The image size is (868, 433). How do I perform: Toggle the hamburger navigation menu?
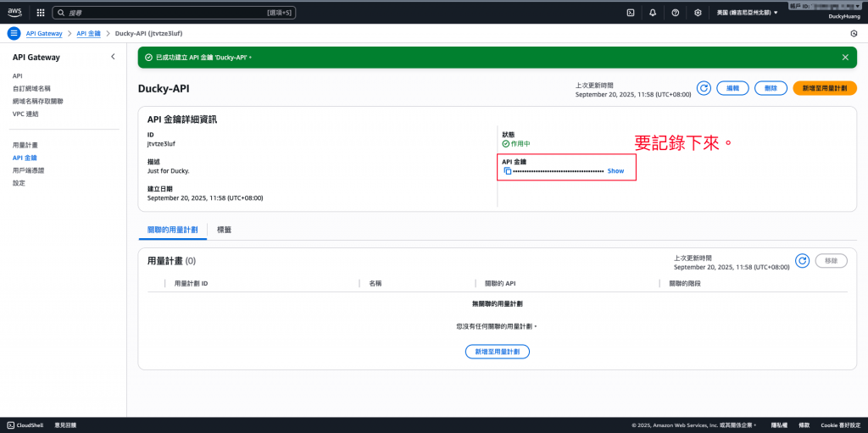click(14, 33)
